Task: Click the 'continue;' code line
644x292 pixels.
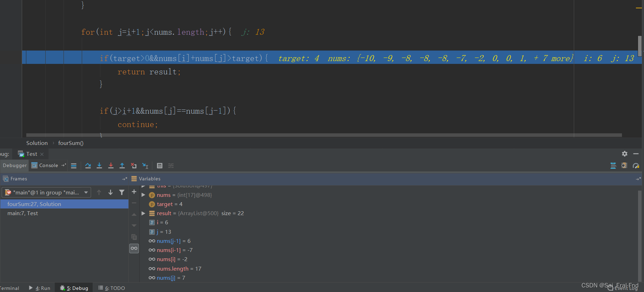Action: point(138,125)
